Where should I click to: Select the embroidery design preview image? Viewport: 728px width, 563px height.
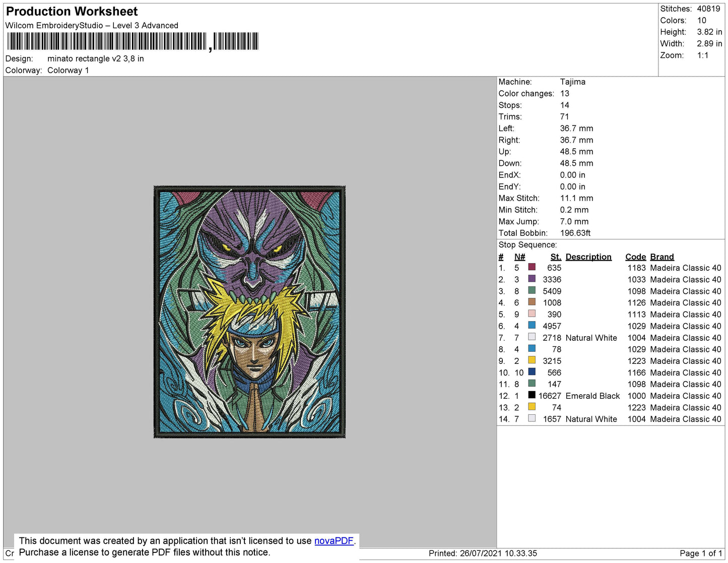(249, 311)
